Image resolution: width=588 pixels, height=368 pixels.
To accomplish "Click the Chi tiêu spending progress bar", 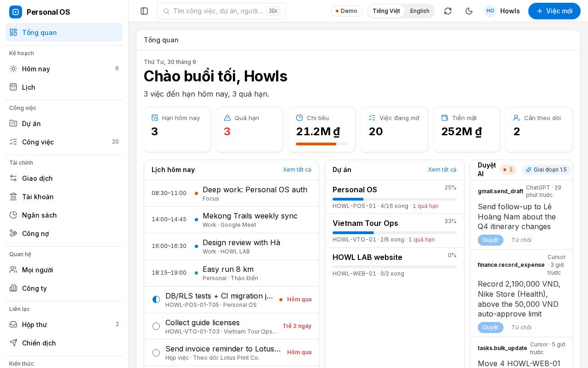I will tap(322, 144).
